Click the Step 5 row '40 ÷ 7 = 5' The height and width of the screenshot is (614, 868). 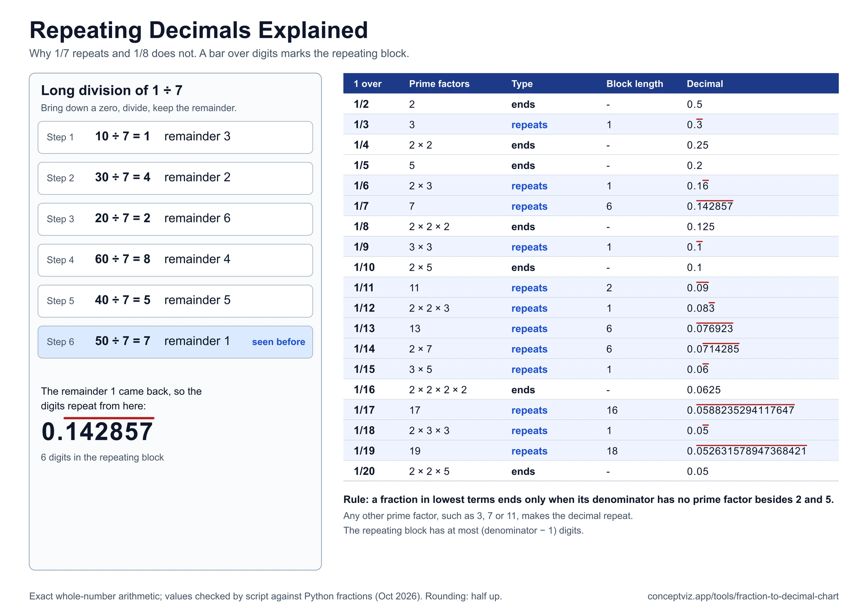click(175, 301)
